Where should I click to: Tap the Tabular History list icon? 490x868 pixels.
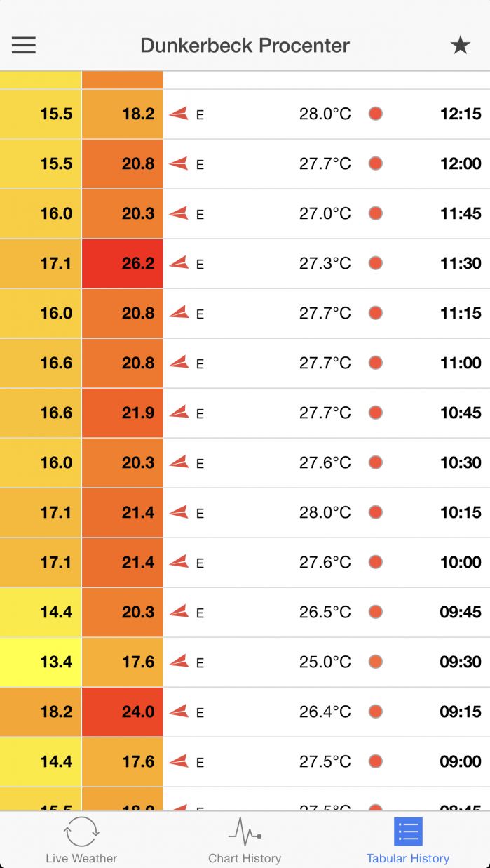coord(408,832)
